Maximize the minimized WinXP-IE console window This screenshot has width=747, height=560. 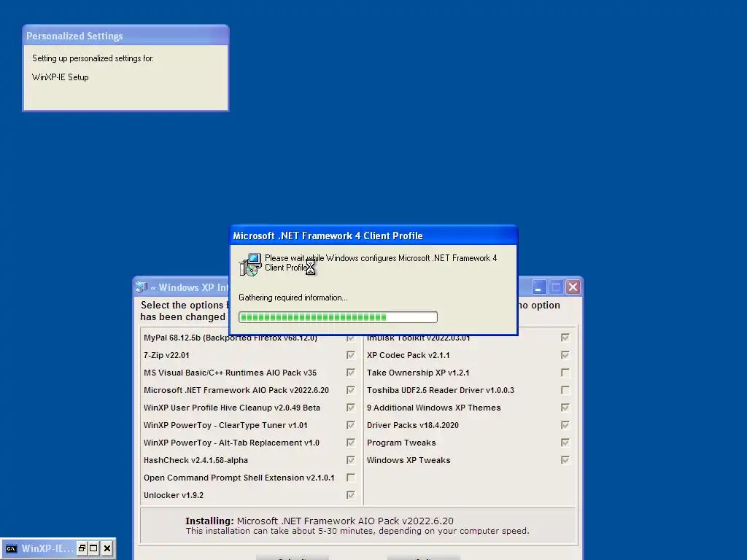click(94, 548)
